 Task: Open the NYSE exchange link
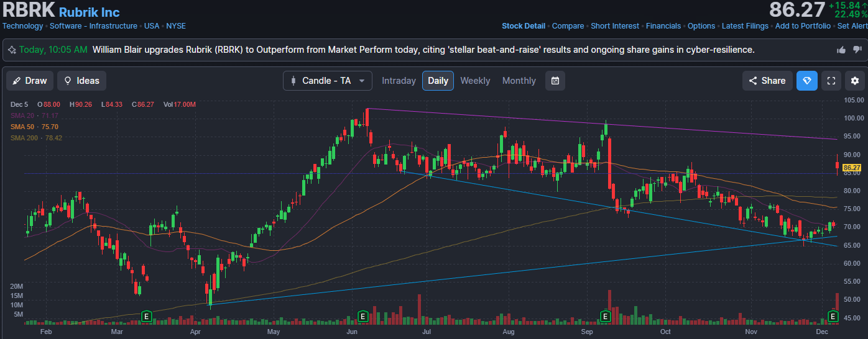click(x=176, y=26)
